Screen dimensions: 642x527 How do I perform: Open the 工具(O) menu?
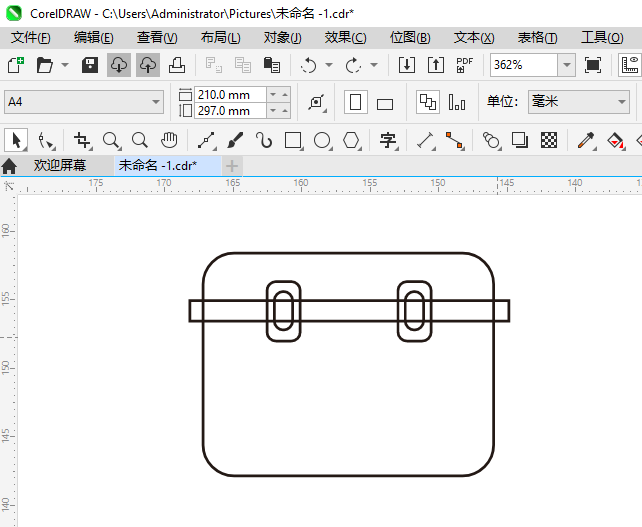[602, 38]
